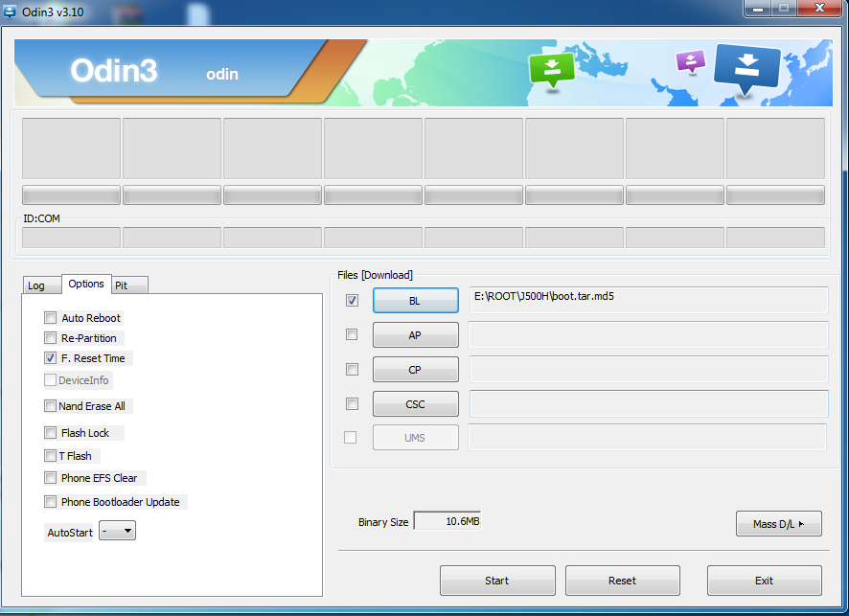Tick the Phone EFS Clear checkbox

tap(51, 478)
